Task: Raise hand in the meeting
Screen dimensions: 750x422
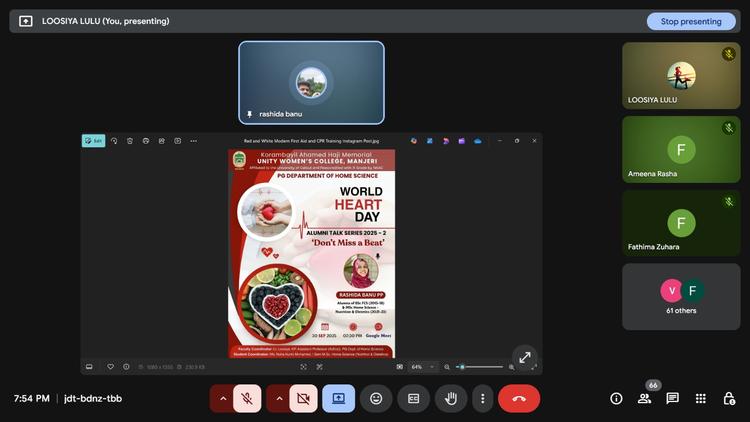Action: 450,398
